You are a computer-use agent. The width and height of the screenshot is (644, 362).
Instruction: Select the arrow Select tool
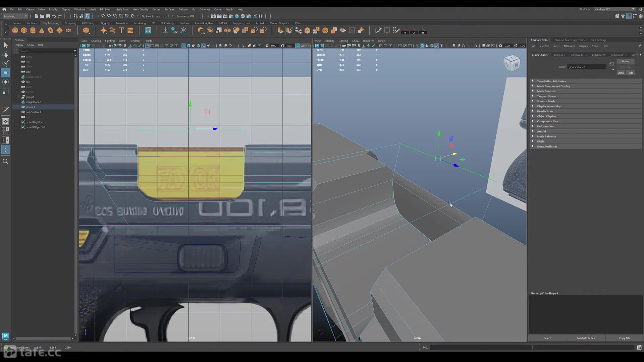(5, 45)
